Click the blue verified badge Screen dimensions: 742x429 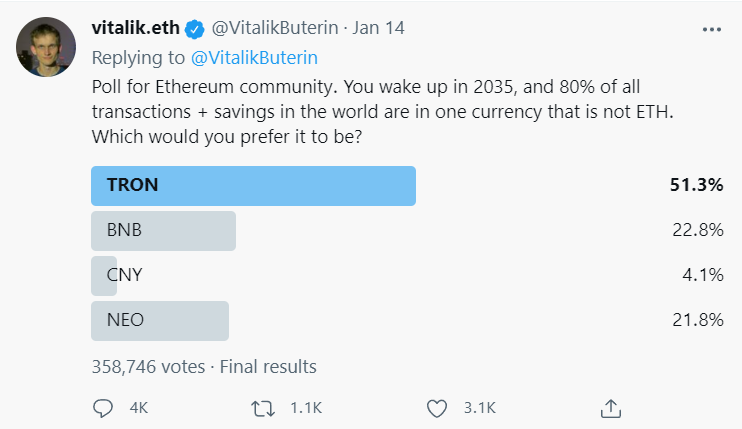[x=194, y=29]
